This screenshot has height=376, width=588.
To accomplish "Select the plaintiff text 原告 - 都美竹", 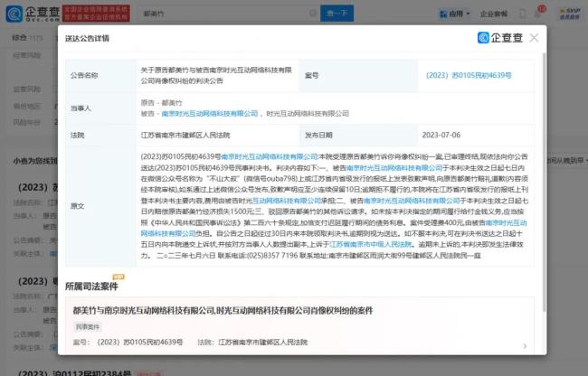I will (x=162, y=103).
